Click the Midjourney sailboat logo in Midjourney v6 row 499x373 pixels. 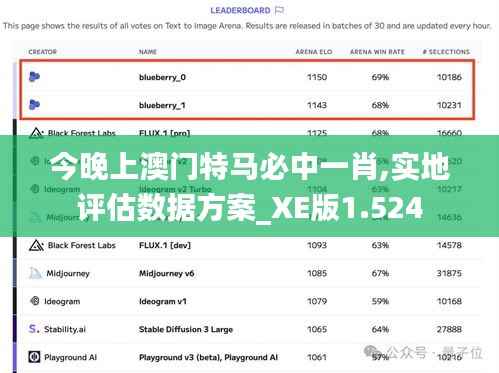coord(35,273)
